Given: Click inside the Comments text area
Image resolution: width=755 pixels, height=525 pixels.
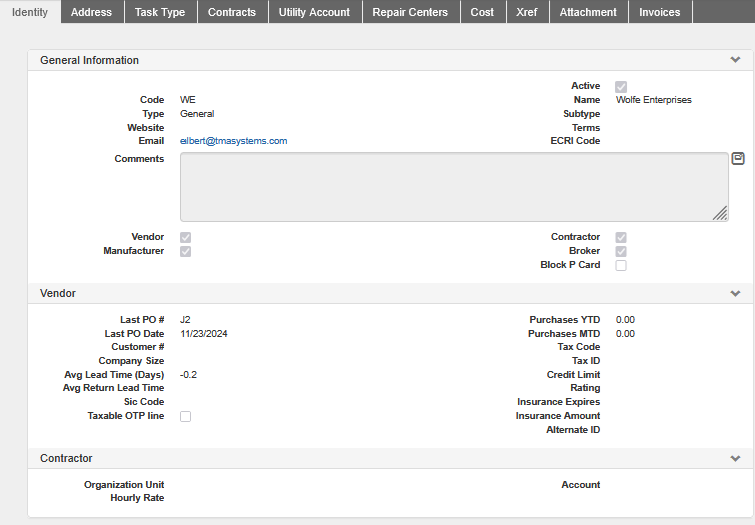Looking at the screenshot, I should click(450, 187).
